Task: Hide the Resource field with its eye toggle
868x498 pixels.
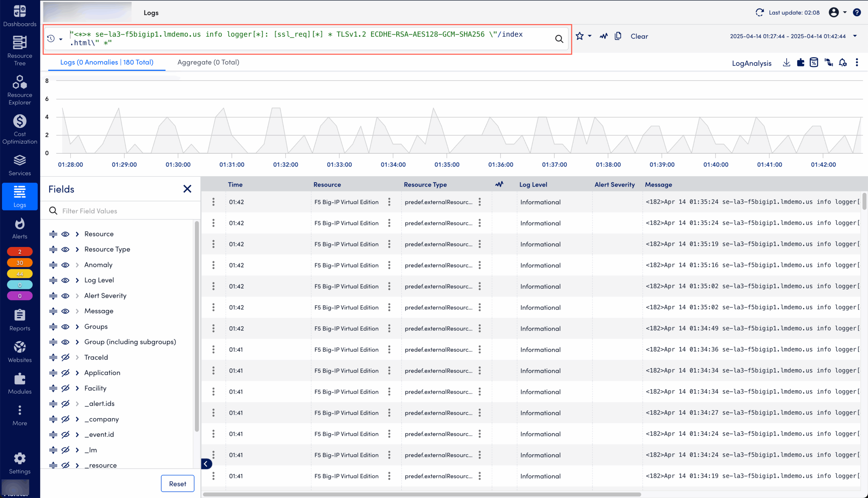Action: [x=65, y=234]
